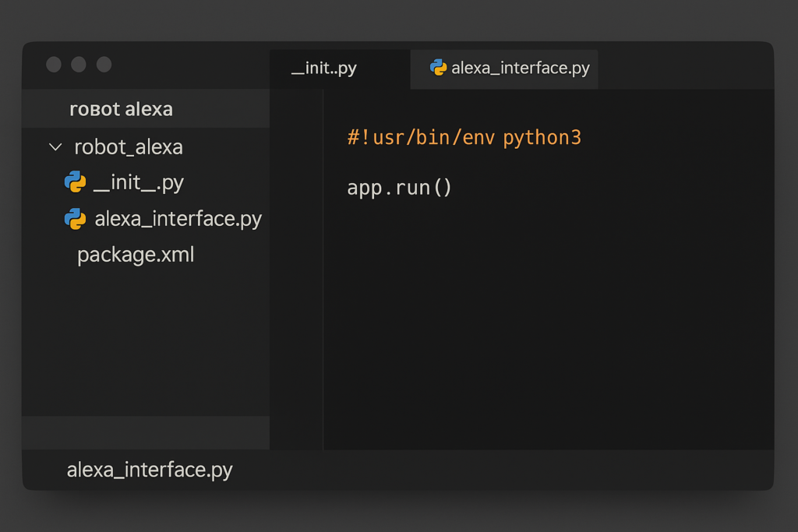This screenshot has width=798, height=532.
Task: Click the shebang line '#!usr/bin/env python3'
Action: [x=464, y=137]
